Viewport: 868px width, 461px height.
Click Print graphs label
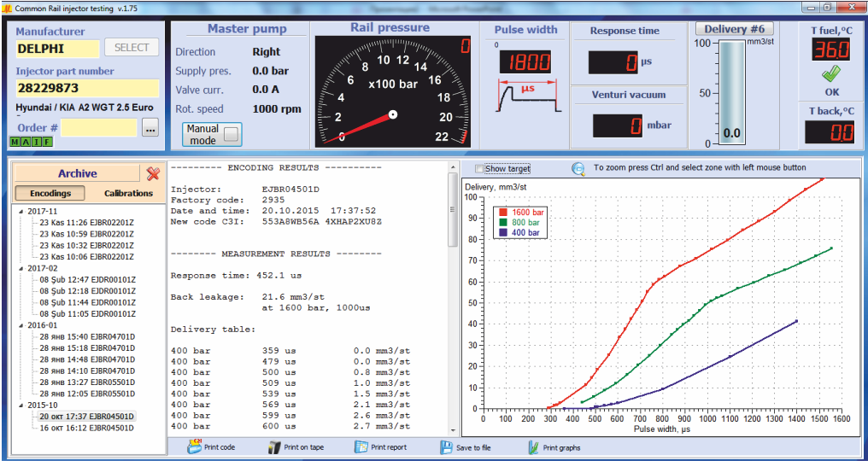click(x=562, y=447)
